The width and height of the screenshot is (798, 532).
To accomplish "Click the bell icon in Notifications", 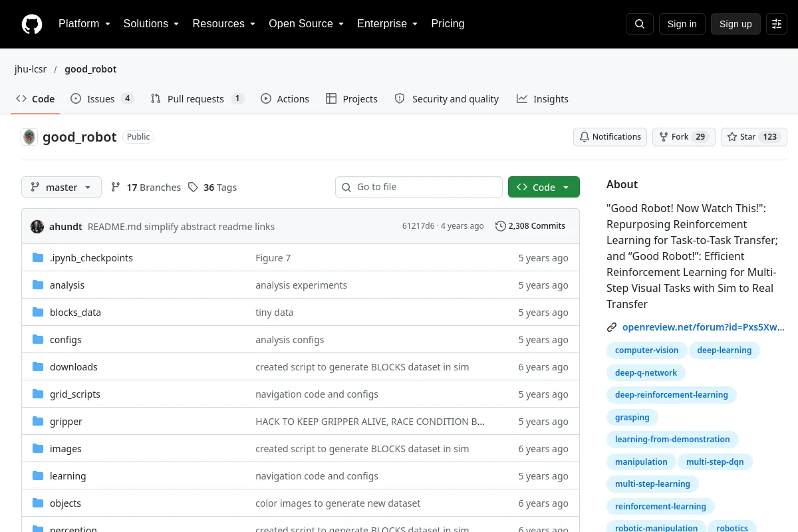I will point(585,137).
